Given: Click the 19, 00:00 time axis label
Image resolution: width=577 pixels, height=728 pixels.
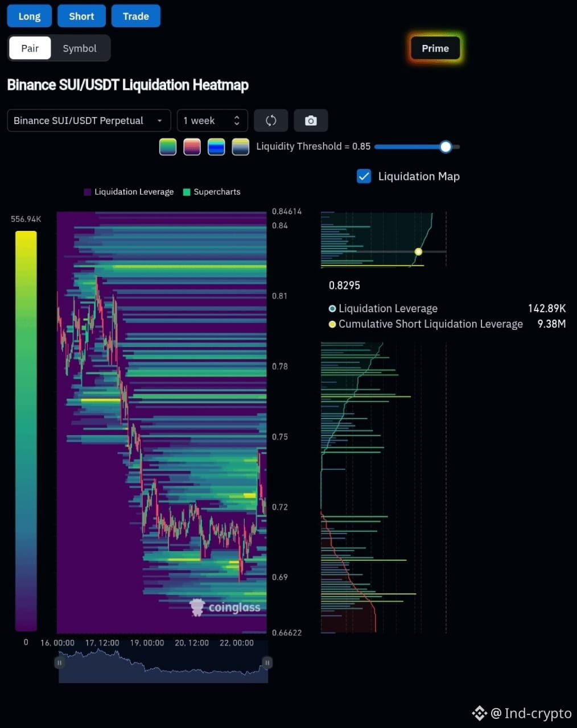Looking at the screenshot, I should point(147,643).
